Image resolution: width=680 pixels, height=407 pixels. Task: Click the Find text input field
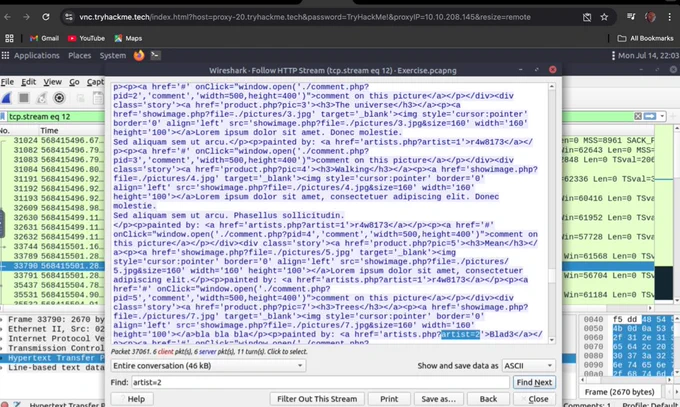coord(320,382)
